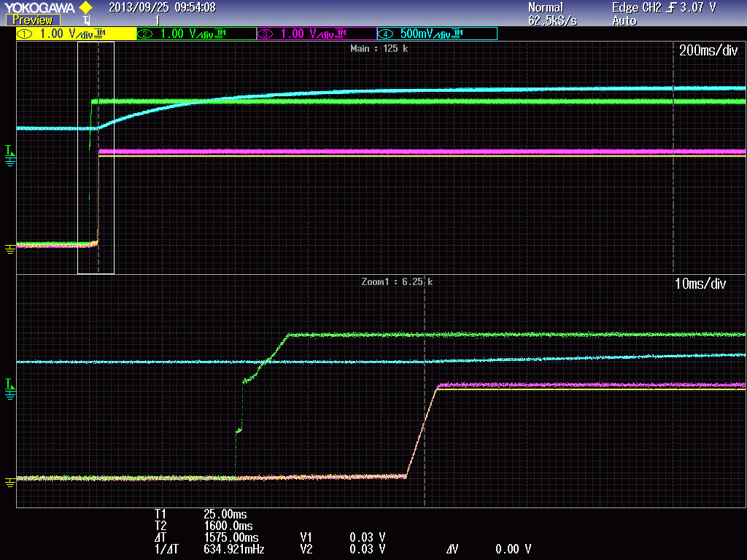This screenshot has height=560, width=747.
Task: Click the Auto trigger mode label
Action: click(624, 20)
